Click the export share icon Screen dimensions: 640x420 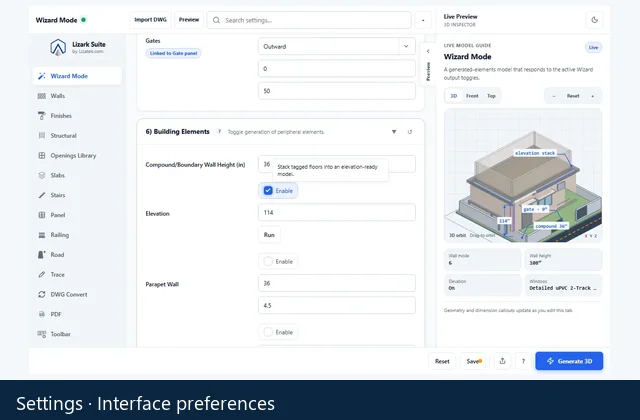point(502,361)
